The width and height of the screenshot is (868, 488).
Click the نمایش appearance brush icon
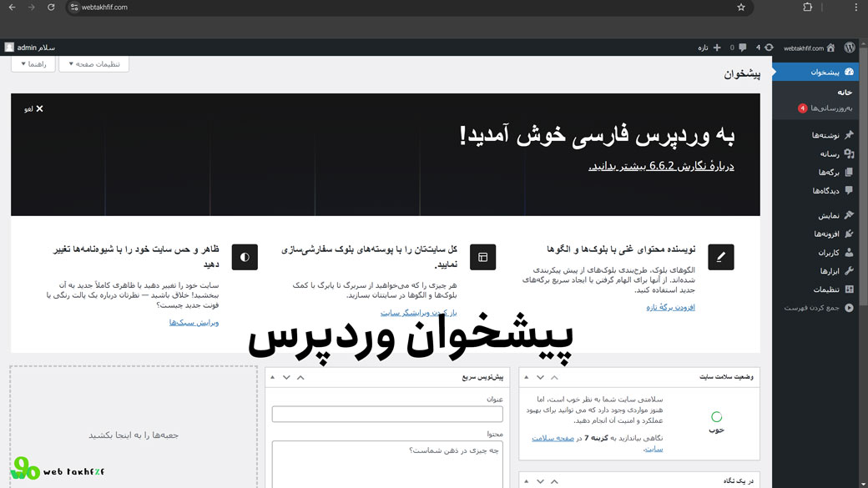tap(849, 215)
